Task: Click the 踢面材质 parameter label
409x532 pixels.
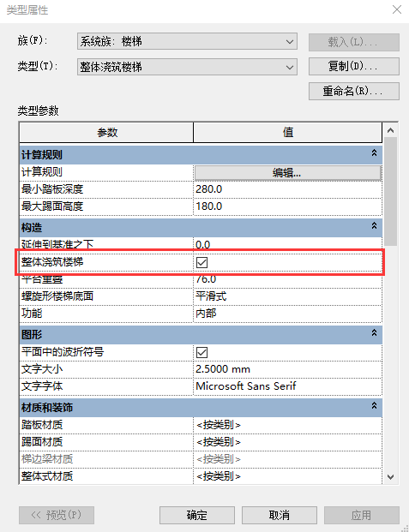Action: coord(42,442)
